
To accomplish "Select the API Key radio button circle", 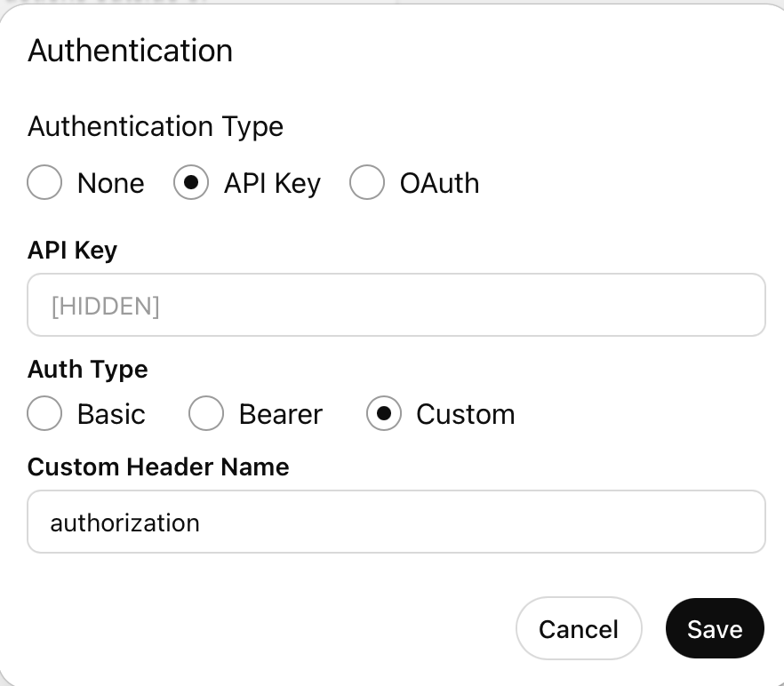I will [191, 183].
